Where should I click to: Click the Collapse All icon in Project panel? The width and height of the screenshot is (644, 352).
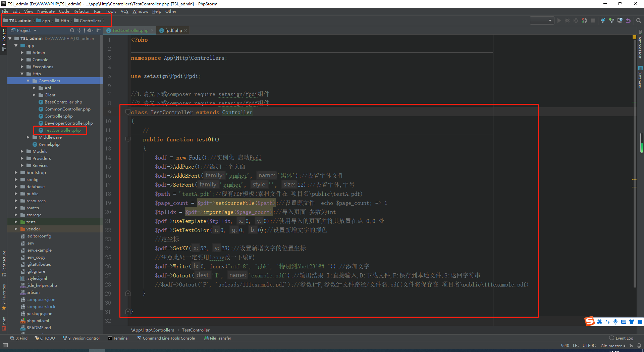click(x=79, y=30)
